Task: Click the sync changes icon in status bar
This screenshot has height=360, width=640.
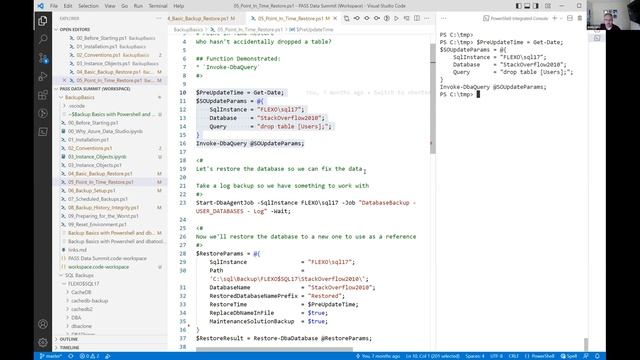Action: [71, 356]
